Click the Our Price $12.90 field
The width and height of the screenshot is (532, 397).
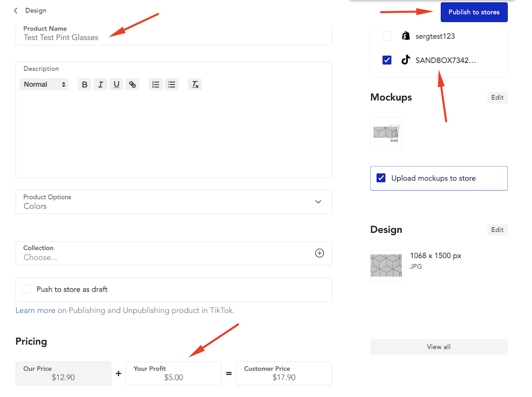click(x=63, y=373)
